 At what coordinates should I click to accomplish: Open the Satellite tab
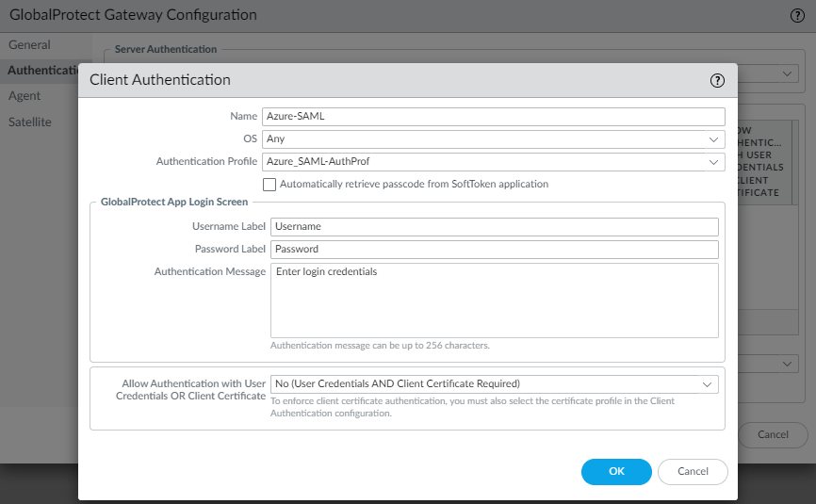pos(30,122)
